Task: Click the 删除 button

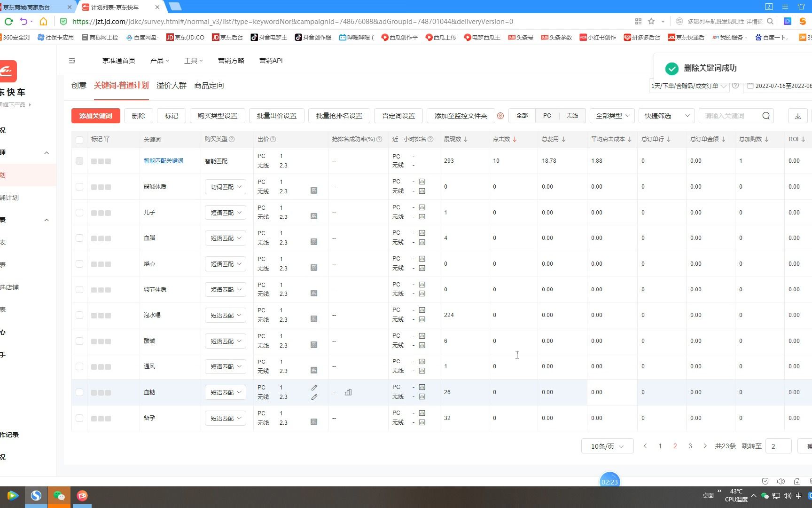Action: (139, 116)
